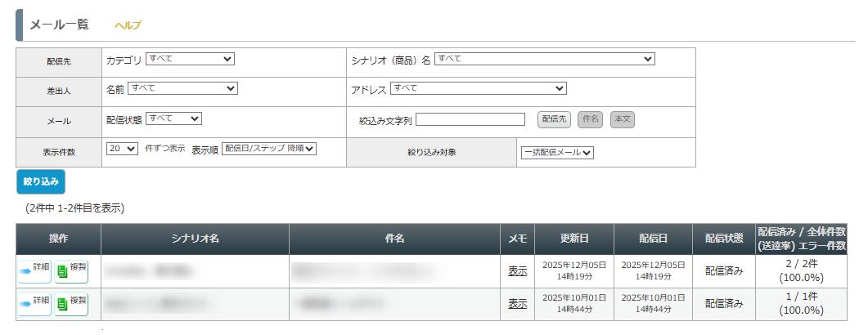Toggle the 件名 search target button
Screen dimensions: 868x335
[590, 119]
